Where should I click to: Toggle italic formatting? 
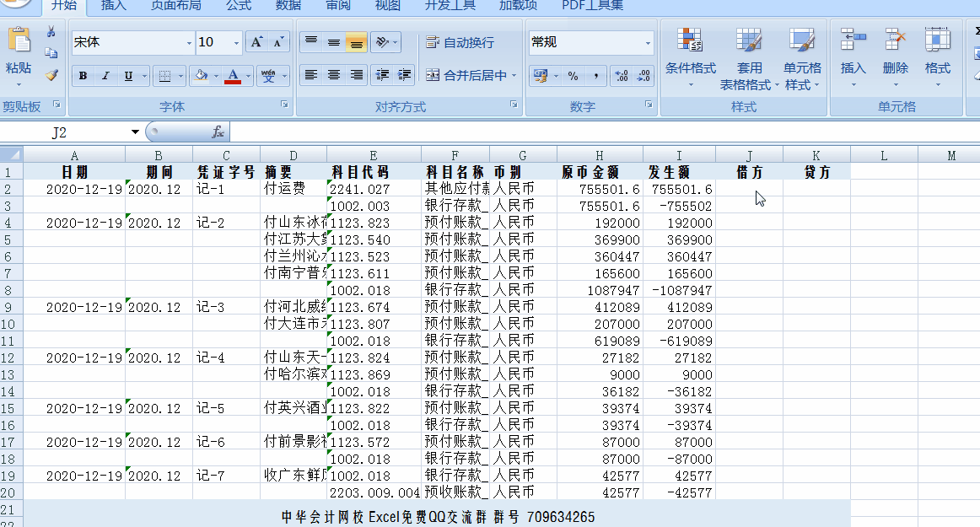[105, 76]
